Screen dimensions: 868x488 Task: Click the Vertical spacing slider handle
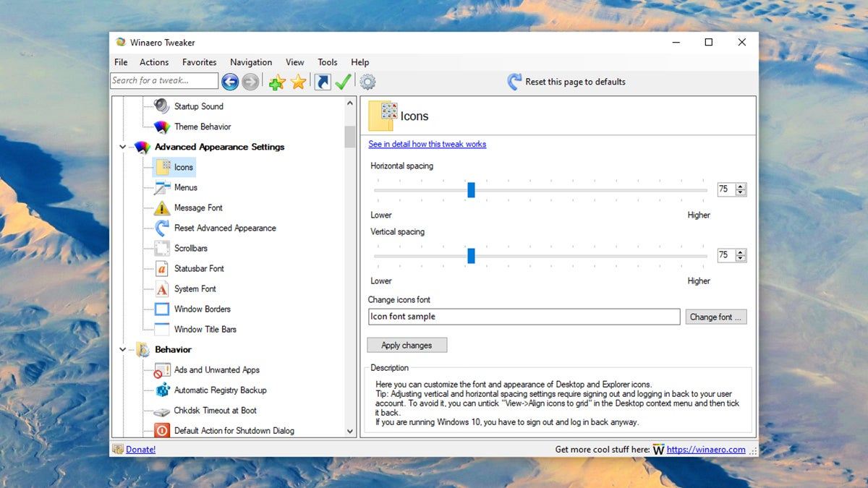(x=471, y=255)
